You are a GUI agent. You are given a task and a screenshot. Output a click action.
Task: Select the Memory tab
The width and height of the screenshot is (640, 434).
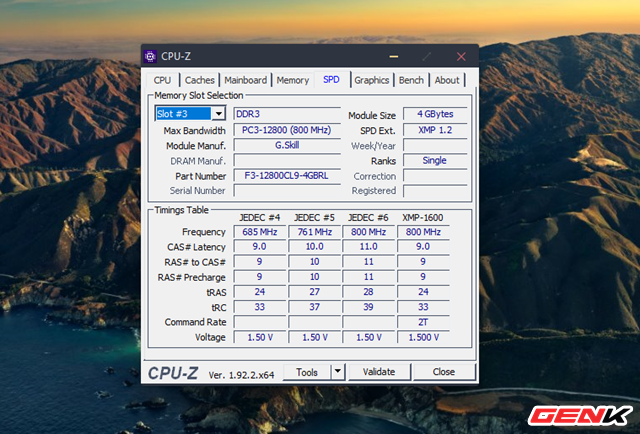coord(293,80)
